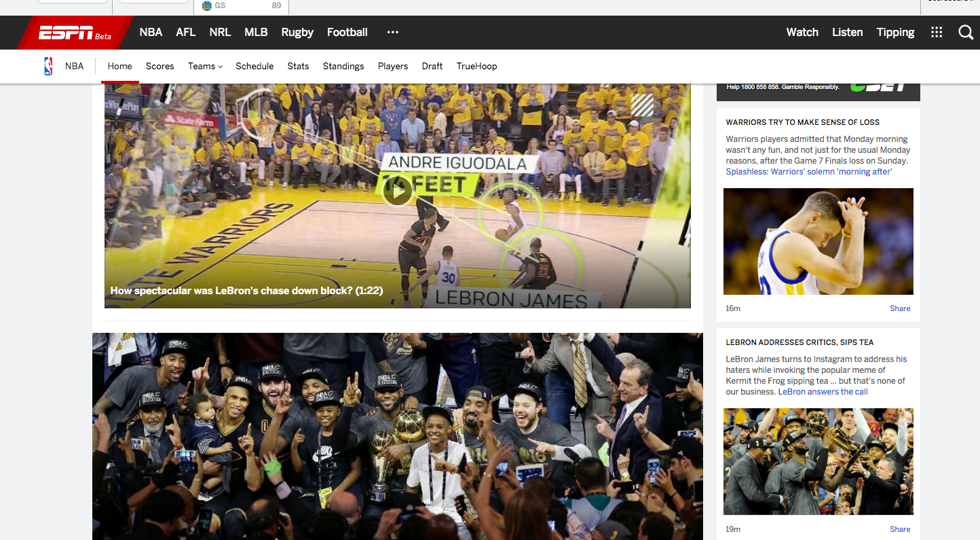The image size is (980, 540).
Task: Switch to the Stats tab
Action: (298, 66)
